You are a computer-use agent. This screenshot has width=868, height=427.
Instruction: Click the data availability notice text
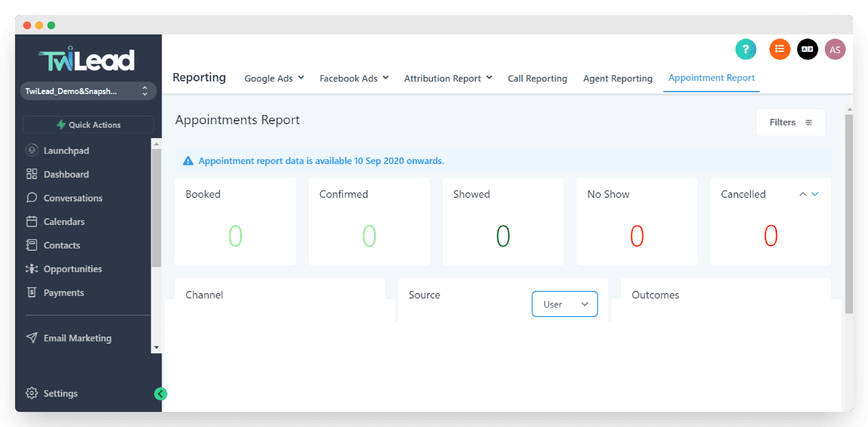(x=321, y=161)
